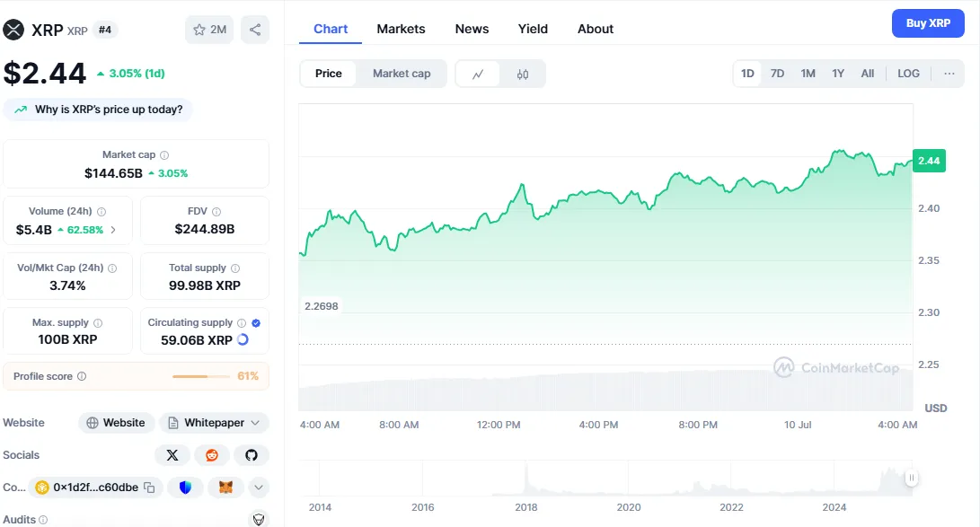Click the Buy XRP button
Viewport: 980px width, 527px height.
(928, 23)
